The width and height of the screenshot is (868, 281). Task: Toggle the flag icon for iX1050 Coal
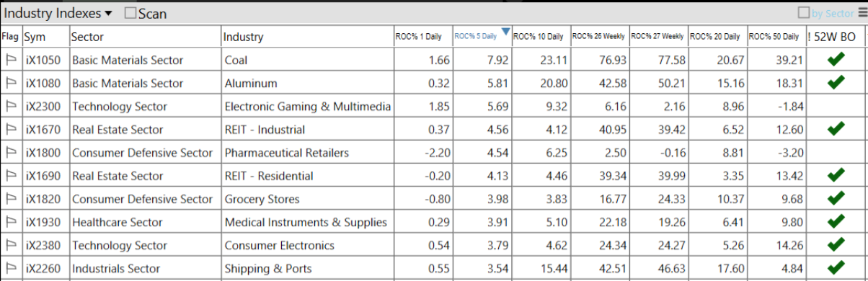11,61
